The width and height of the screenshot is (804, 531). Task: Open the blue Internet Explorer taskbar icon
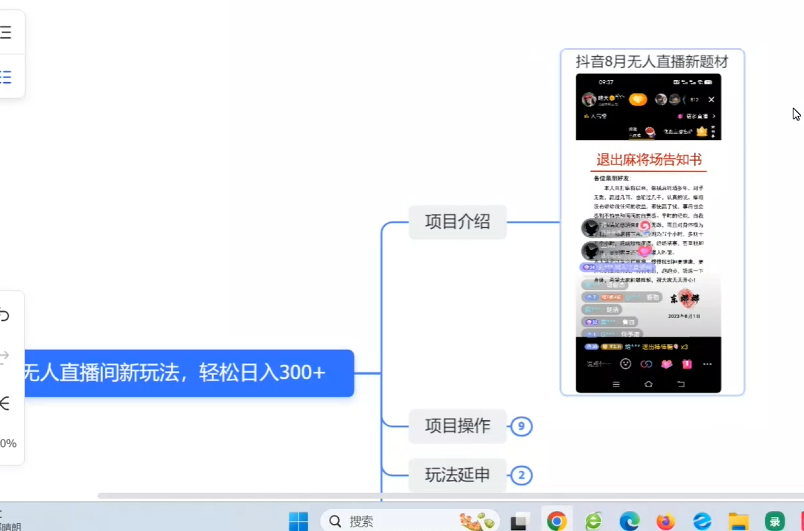702,521
